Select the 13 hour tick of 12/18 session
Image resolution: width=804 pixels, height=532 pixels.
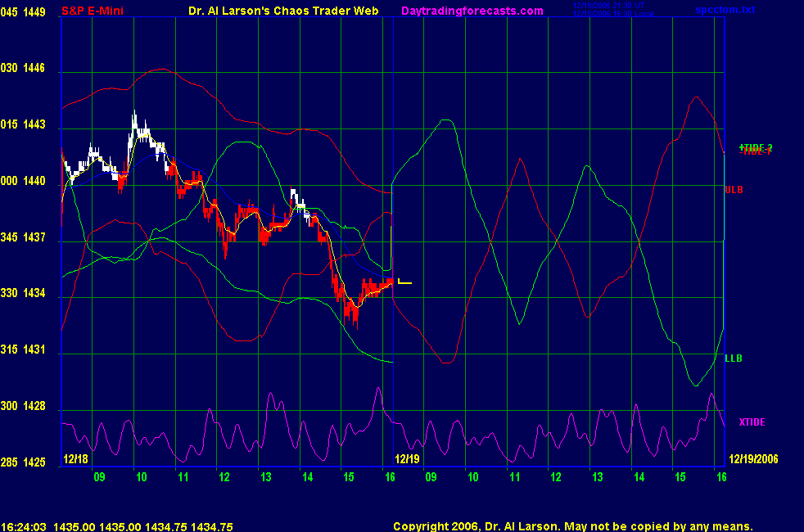click(x=265, y=477)
